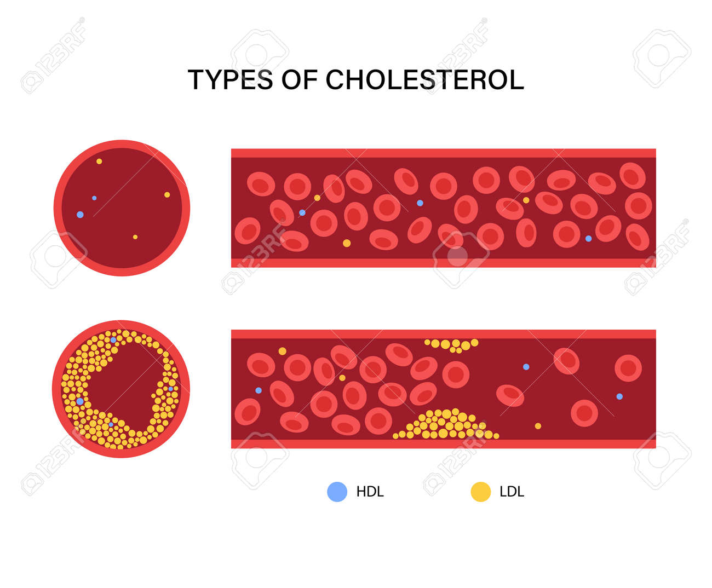712x588 pixels.
Task: Click the large blue dot in healthy cross-section
Action: [x=80, y=215]
